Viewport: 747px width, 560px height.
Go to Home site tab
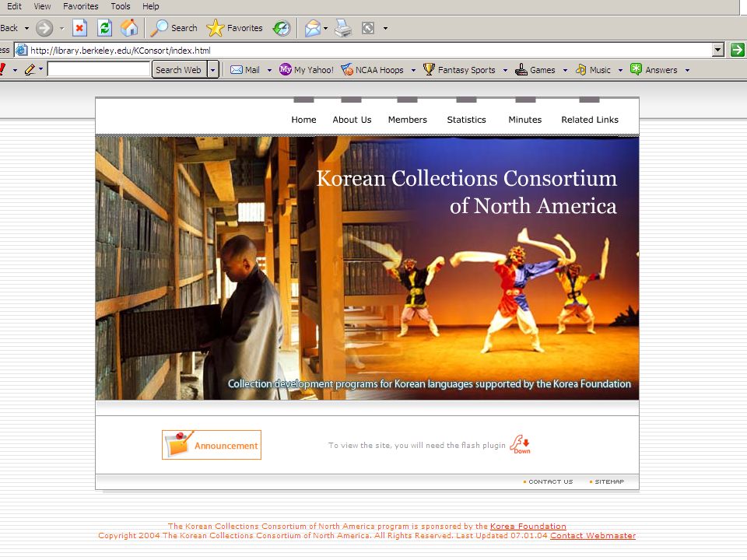303,120
